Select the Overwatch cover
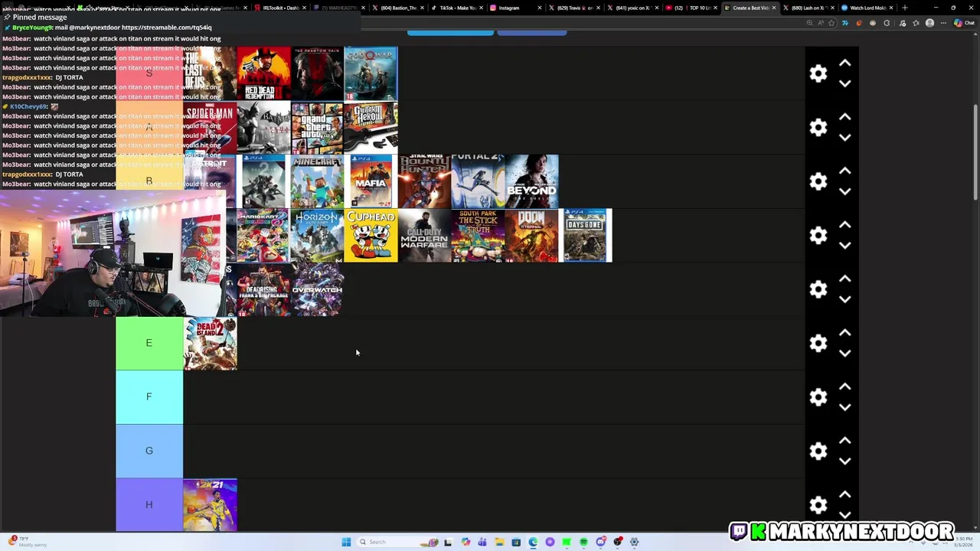Image resolution: width=980 pixels, height=551 pixels. tap(318, 289)
